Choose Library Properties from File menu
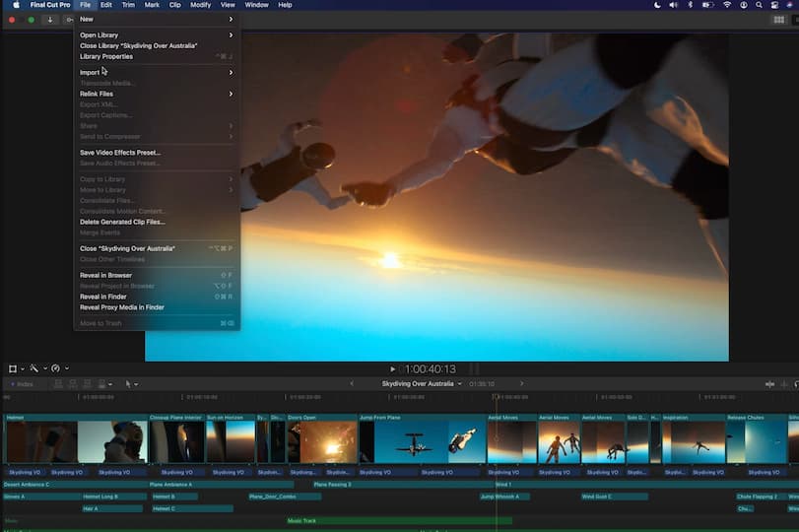Image resolution: width=799 pixels, height=532 pixels. [106, 56]
